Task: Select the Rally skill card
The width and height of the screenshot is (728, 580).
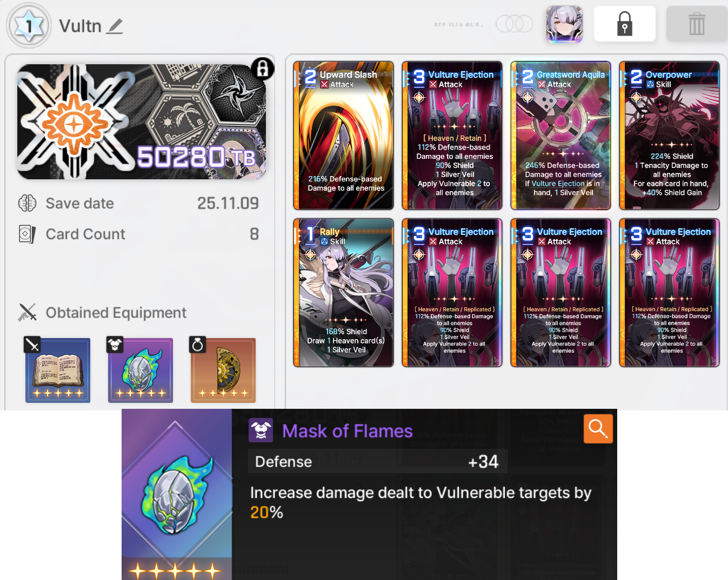Action: pos(344,293)
